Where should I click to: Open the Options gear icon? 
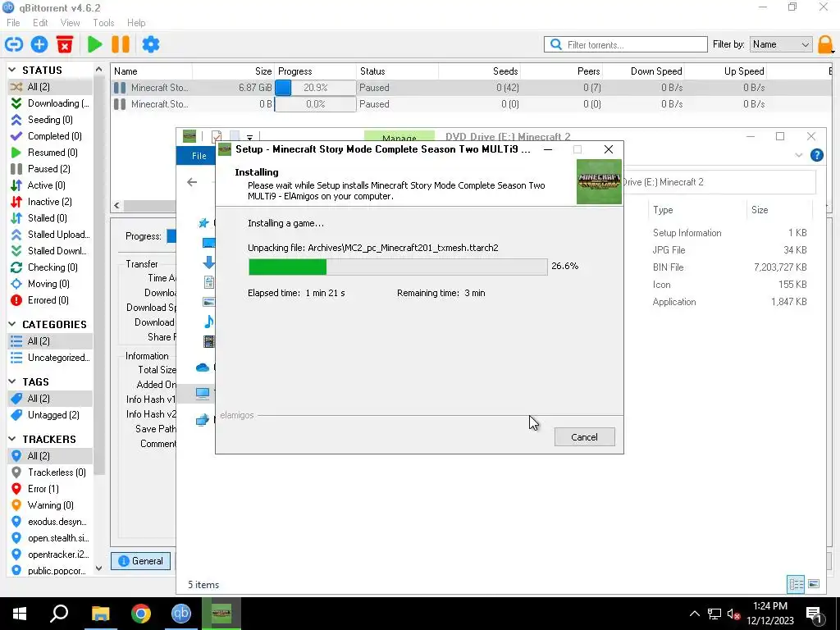(151, 44)
